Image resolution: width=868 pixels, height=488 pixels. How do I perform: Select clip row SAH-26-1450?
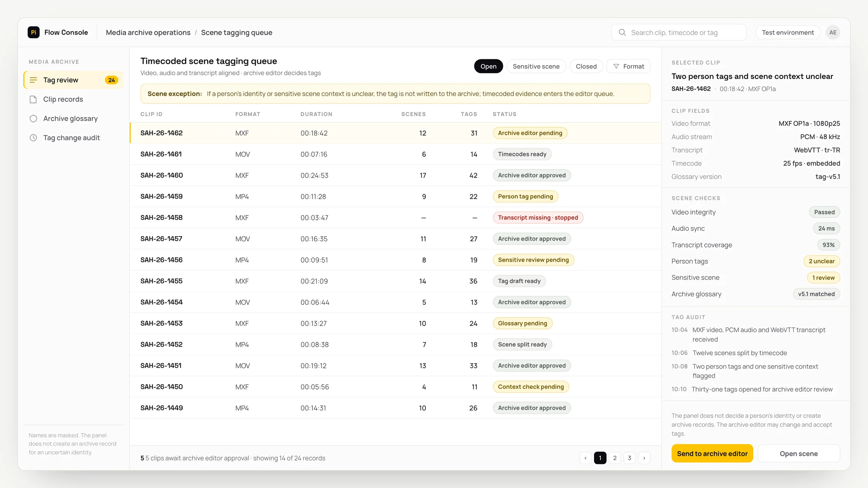395,387
